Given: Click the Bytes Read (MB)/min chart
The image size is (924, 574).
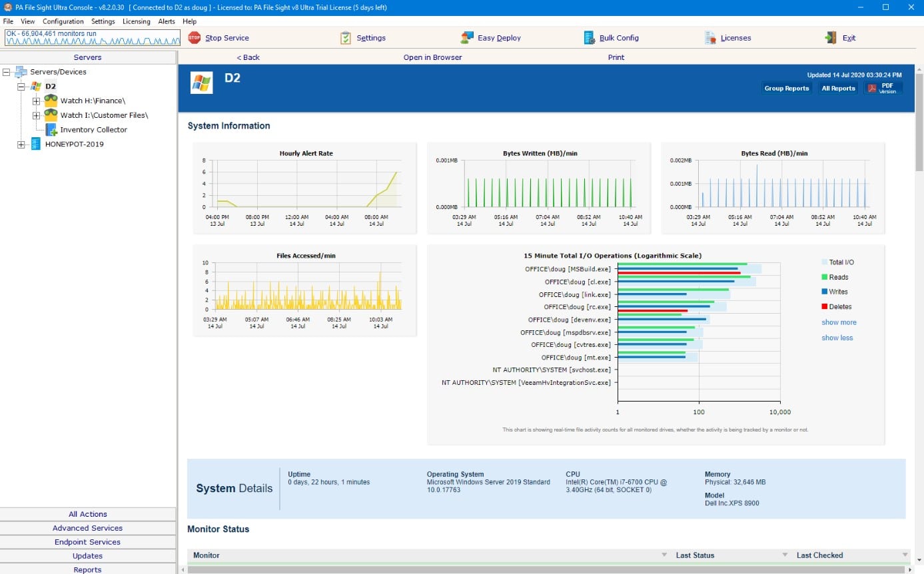Looking at the screenshot, I should pos(773,188).
